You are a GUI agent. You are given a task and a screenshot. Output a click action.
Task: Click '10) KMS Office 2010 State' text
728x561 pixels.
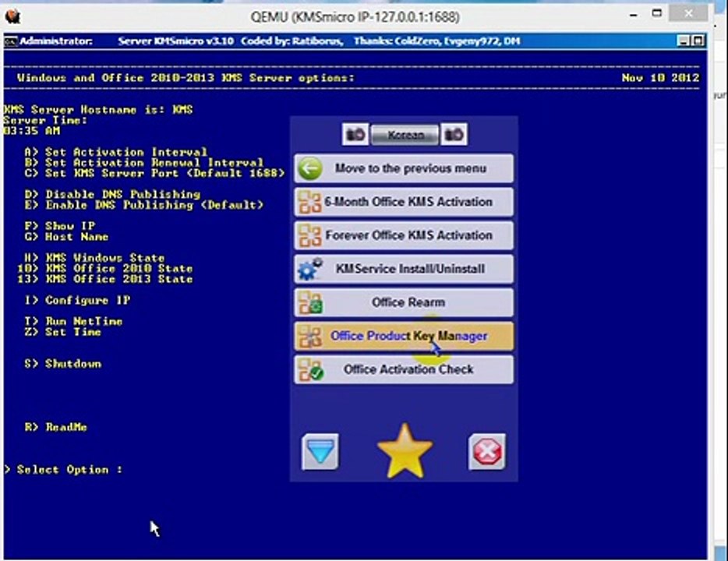105,268
